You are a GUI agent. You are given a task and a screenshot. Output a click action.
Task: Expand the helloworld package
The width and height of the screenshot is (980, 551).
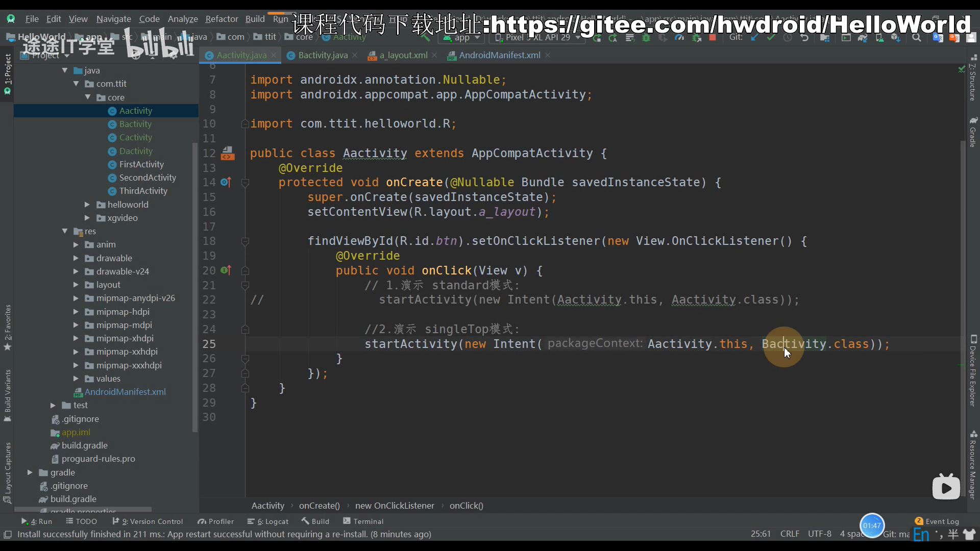pyautogui.click(x=87, y=205)
